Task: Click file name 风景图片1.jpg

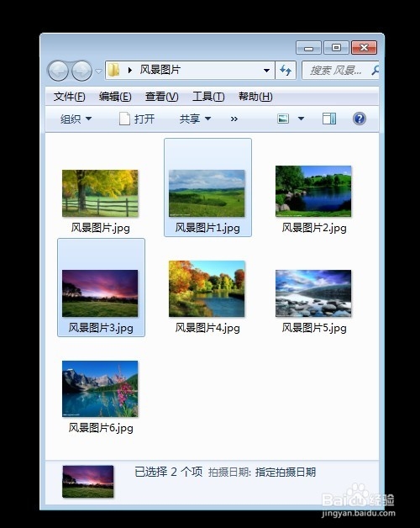Action: [207, 228]
